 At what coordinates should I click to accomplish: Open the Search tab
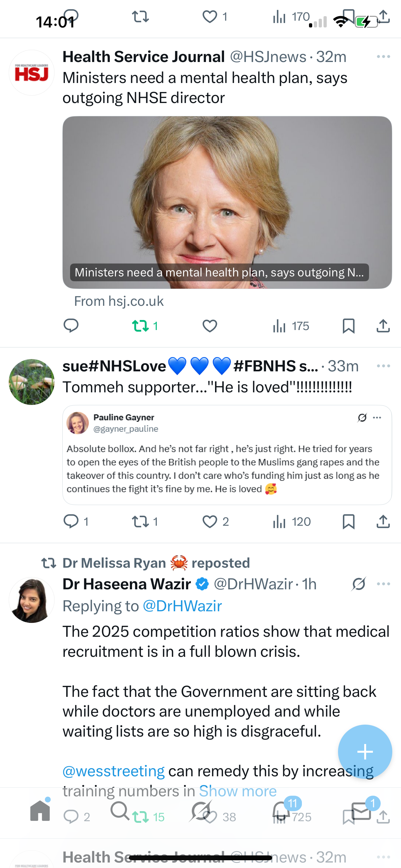coord(120,811)
